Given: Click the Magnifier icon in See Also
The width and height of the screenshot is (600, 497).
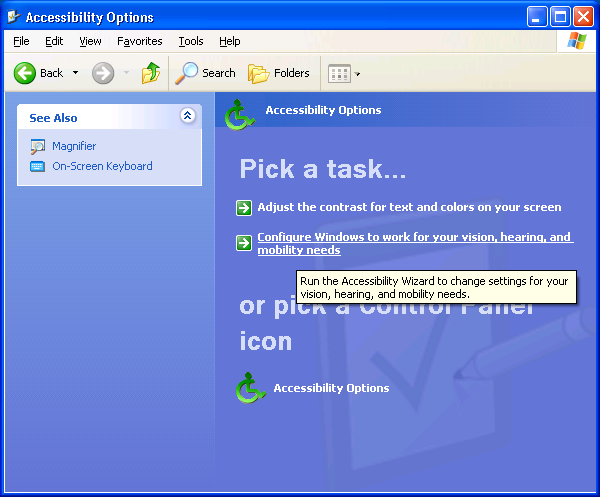Looking at the screenshot, I should click(38, 147).
